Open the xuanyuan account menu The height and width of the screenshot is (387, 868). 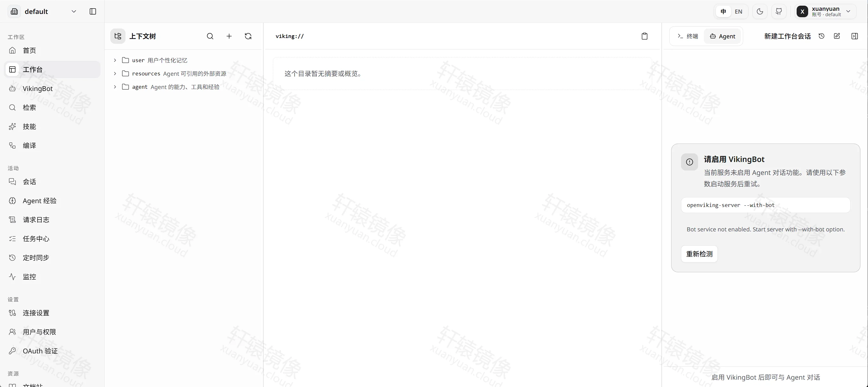pos(825,11)
